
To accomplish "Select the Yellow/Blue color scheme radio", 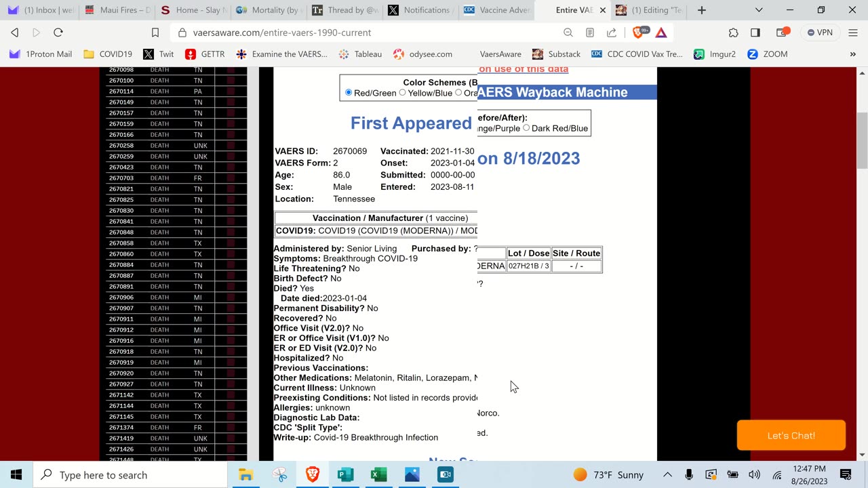I will pos(403,93).
